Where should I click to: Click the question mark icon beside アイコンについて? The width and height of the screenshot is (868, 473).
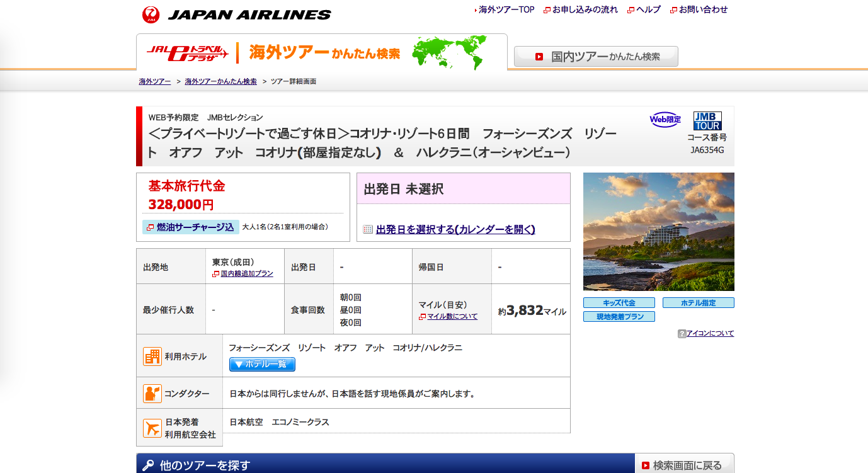coord(682,334)
